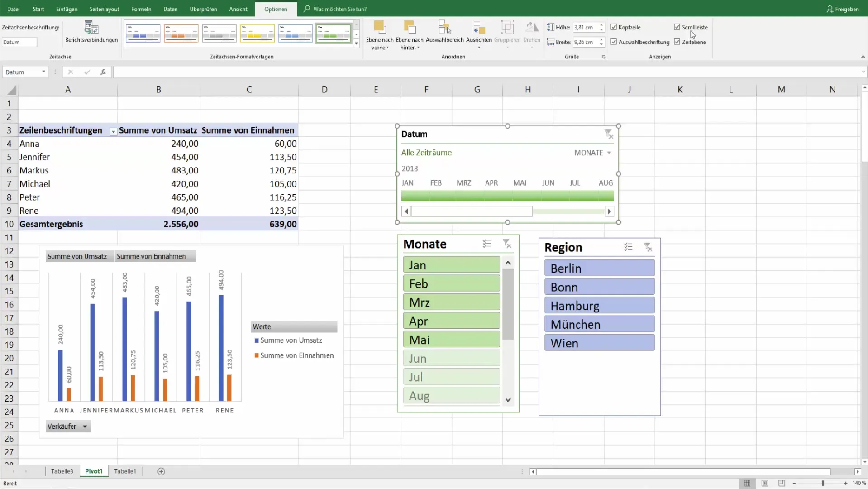Viewport: 868px width, 489px height.
Task: Toggle Zeitebene checkbox
Action: click(x=677, y=42)
